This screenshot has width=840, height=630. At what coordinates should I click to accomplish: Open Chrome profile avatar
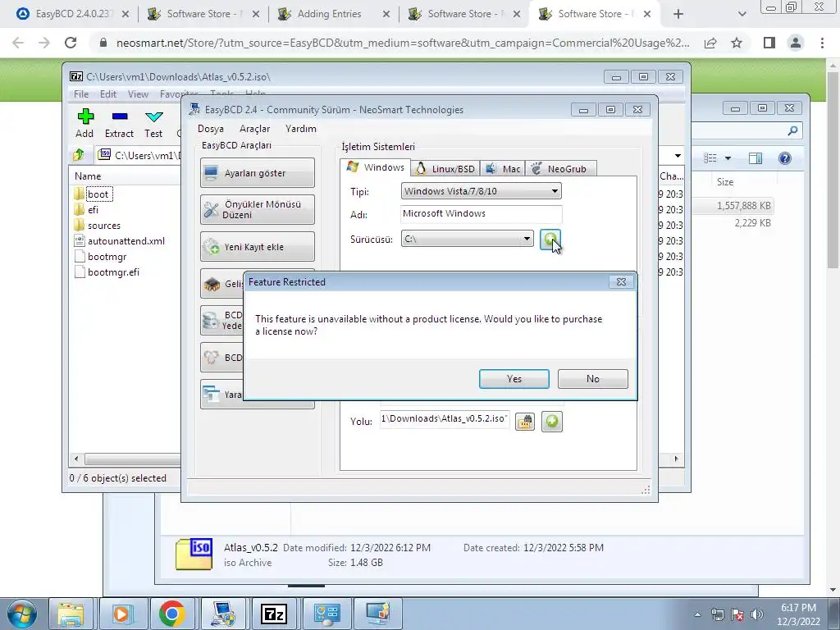click(796, 43)
